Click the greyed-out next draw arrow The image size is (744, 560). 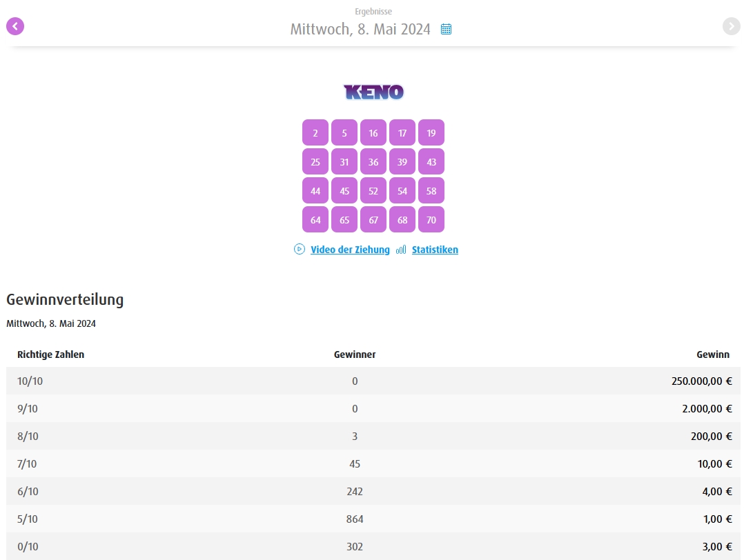[x=731, y=27]
